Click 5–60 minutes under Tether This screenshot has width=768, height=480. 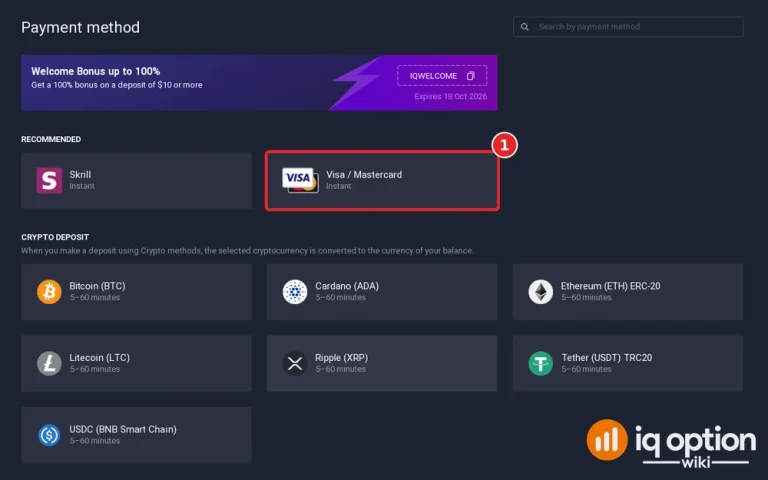[x=586, y=369]
